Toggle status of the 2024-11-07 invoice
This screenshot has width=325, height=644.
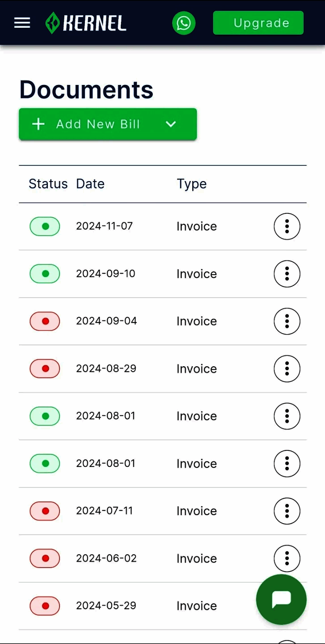pyautogui.click(x=45, y=226)
